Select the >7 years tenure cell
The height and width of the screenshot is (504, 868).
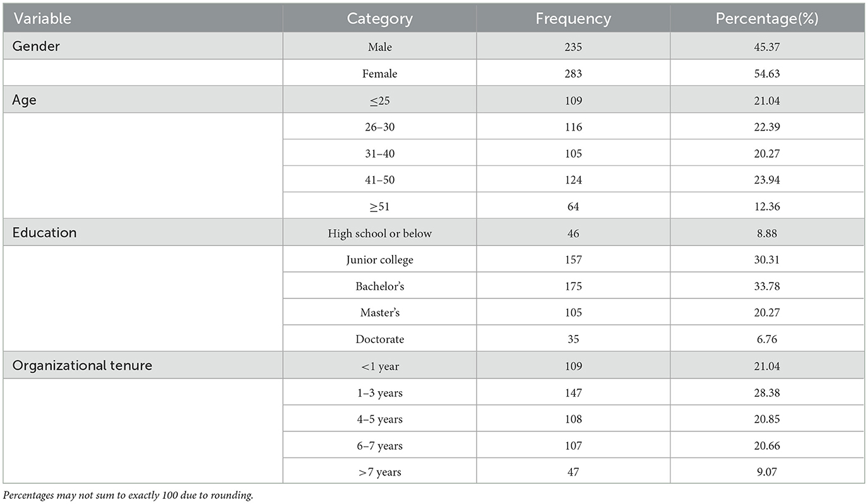pyautogui.click(x=379, y=472)
